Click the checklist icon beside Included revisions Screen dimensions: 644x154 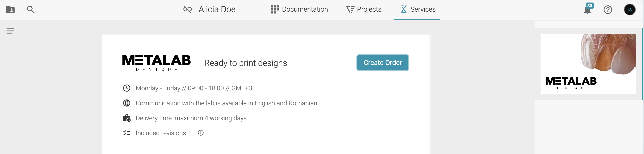coord(127,133)
